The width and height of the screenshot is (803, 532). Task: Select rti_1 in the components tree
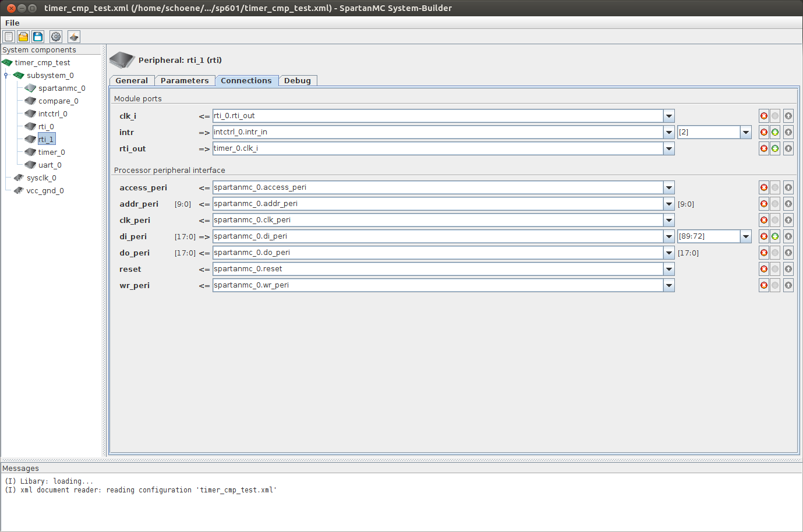[x=47, y=139]
